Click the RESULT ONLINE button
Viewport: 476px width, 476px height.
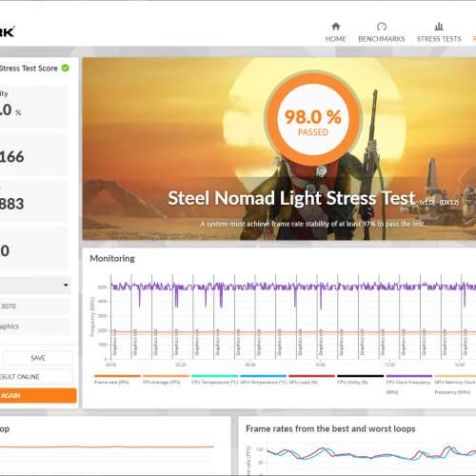click(x=35, y=377)
